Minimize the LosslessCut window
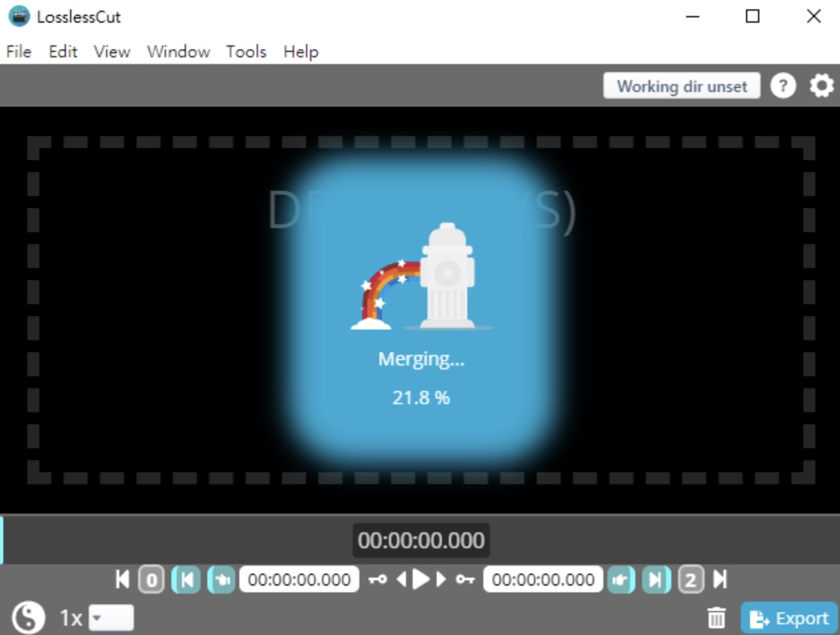840x635 pixels. (x=693, y=17)
